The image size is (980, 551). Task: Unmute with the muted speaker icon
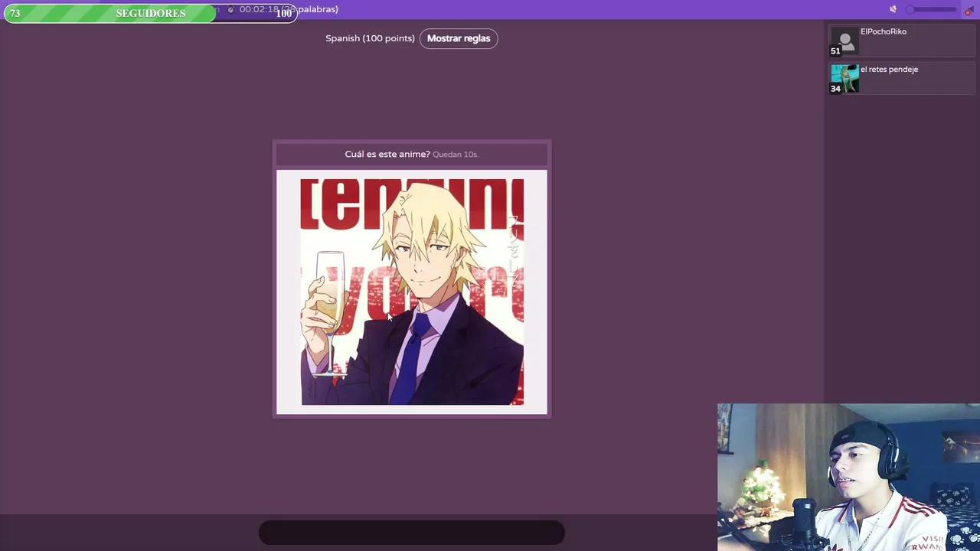893,9
